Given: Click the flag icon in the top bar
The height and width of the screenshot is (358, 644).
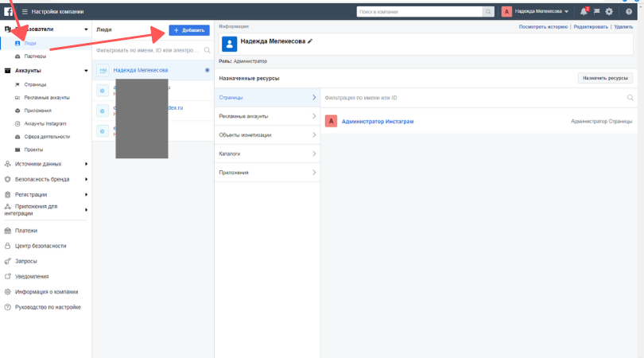Looking at the screenshot, I should (597, 11).
